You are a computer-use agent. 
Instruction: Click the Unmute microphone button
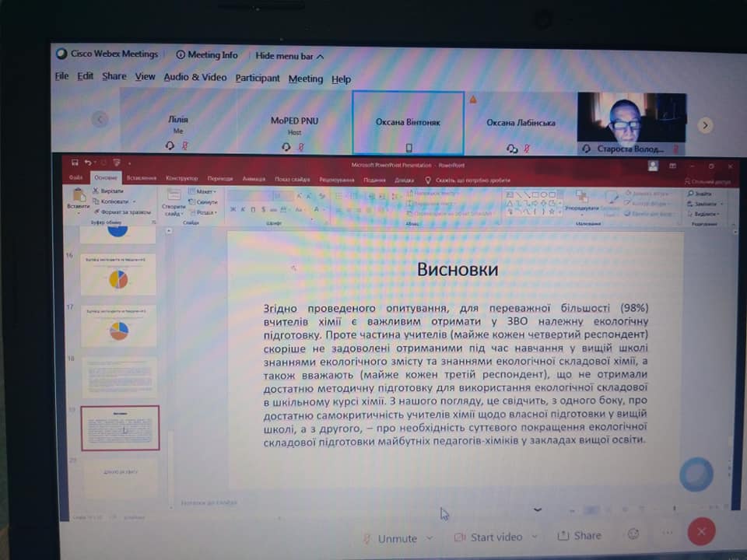[x=389, y=537]
